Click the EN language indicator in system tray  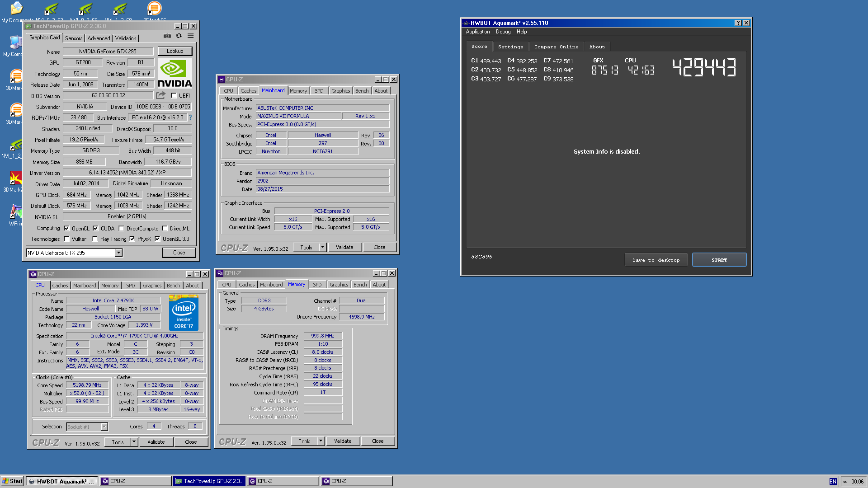(833, 482)
